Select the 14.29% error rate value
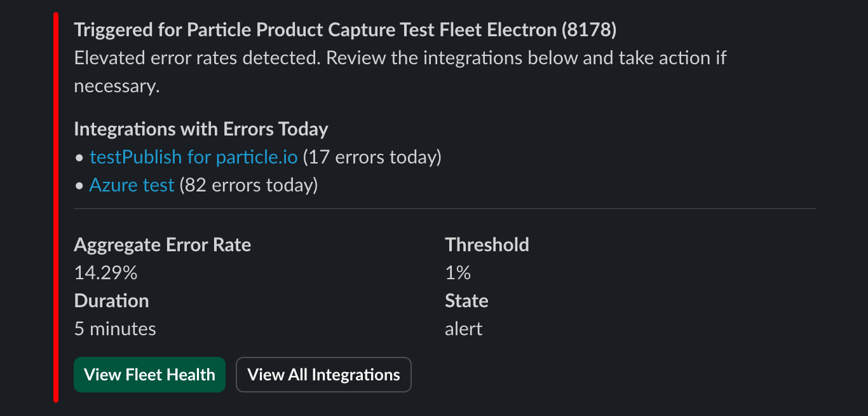868x416 pixels. point(105,273)
